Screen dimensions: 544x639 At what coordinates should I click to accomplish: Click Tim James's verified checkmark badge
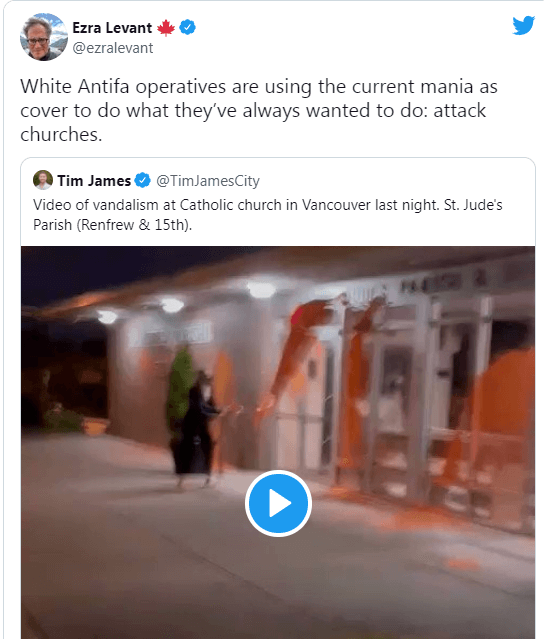(142, 180)
